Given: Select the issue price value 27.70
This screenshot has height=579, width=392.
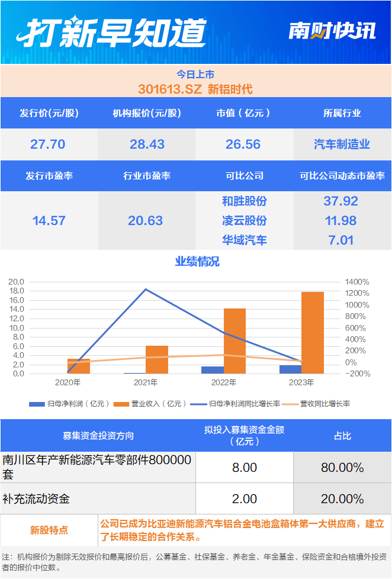Looking at the screenshot, I should [x=47, y=144].
